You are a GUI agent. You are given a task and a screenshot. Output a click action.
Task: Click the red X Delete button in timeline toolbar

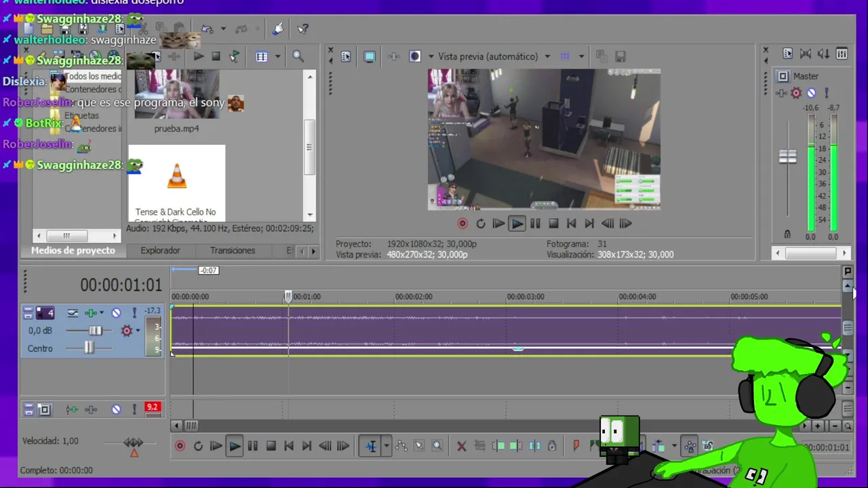[462, 446]
